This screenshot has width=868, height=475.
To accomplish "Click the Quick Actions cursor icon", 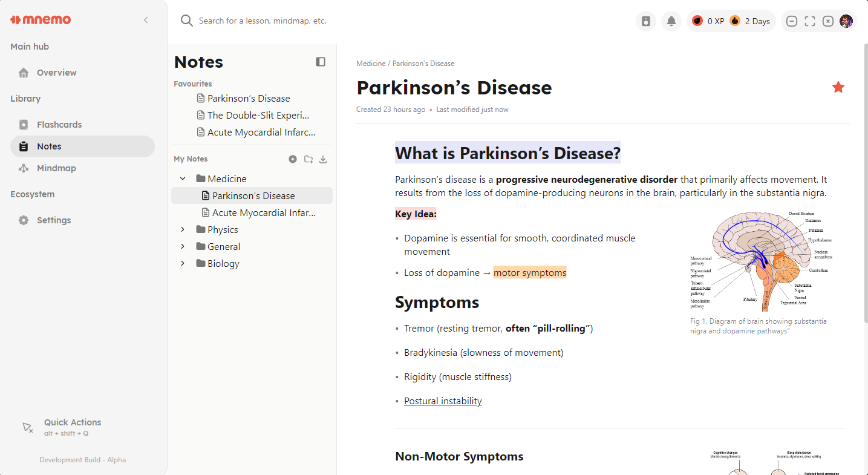I will click(x=27, y=427).
